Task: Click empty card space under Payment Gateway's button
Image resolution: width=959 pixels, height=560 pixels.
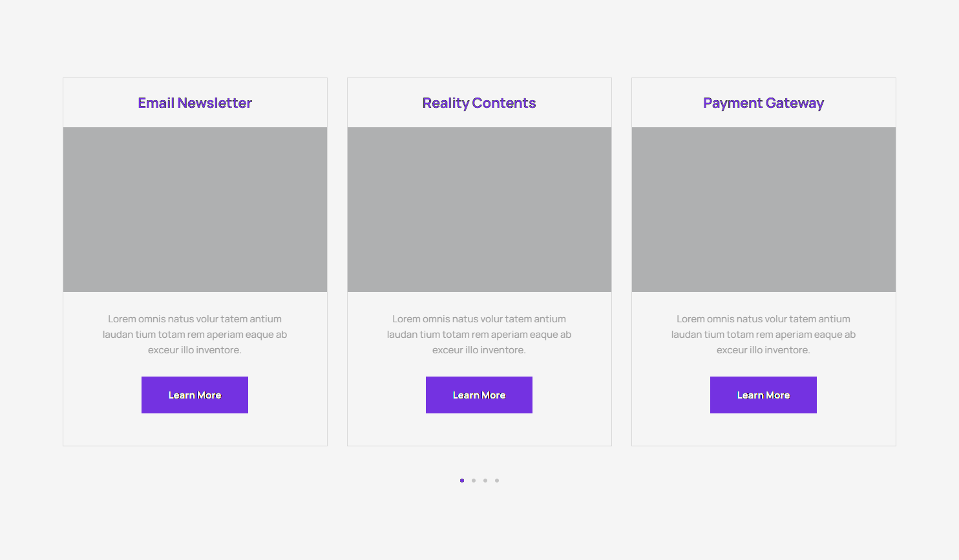Action: 763,430
